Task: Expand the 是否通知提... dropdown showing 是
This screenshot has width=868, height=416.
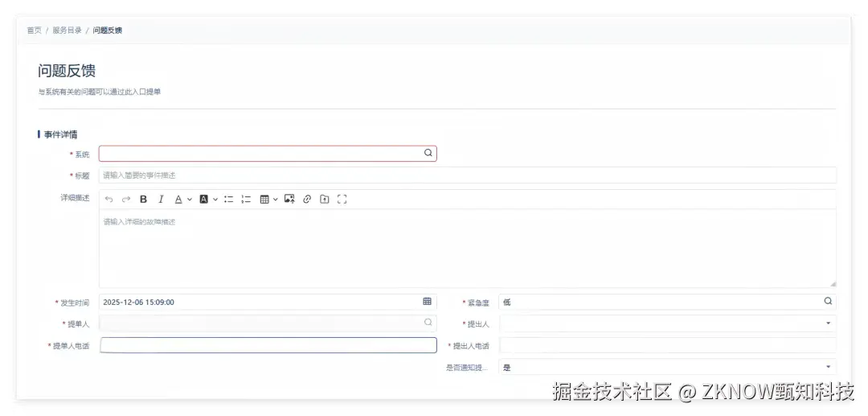Action: click(x=828, y=367)
